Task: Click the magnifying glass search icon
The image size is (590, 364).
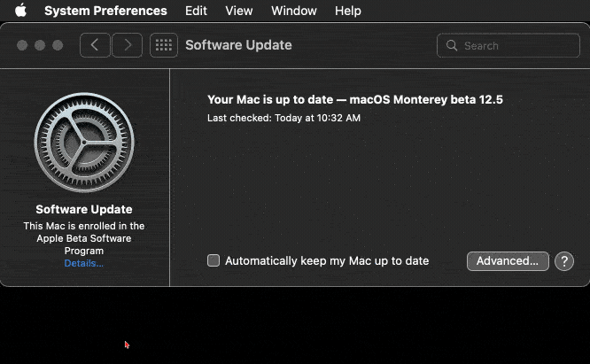Action: pyautogui.click(x=452, y=45)
